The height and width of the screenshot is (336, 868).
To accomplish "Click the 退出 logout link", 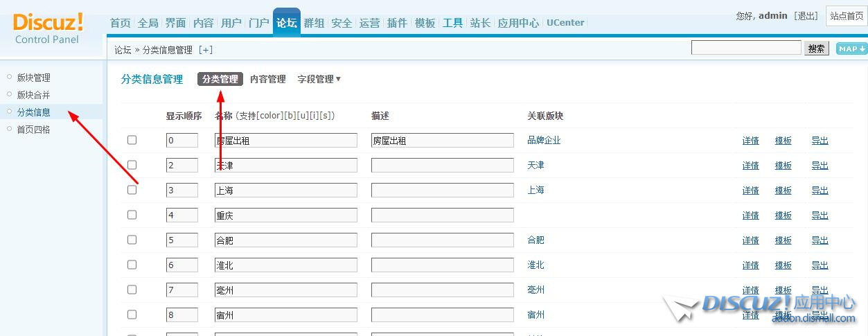I will pyautogui.click(x=806, y=16).
